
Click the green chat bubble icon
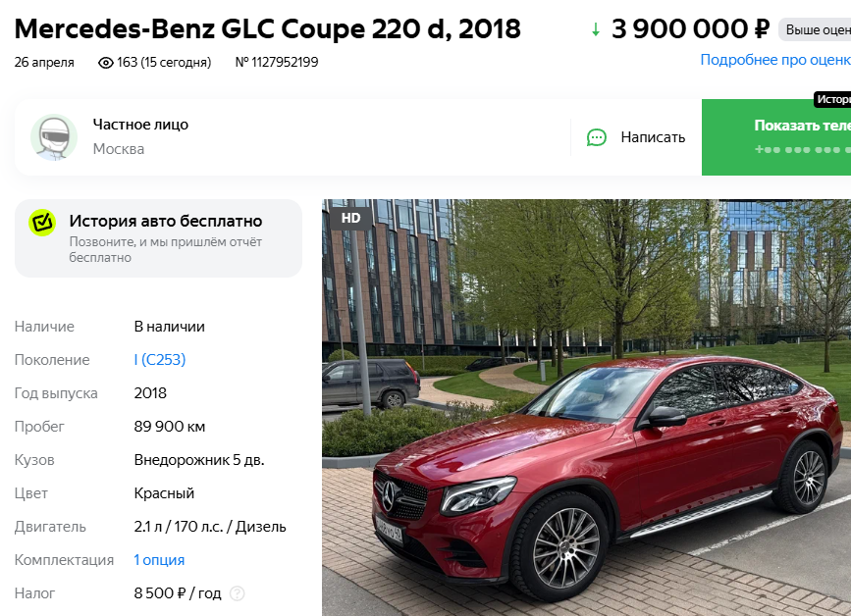click(x=597, y=137)
